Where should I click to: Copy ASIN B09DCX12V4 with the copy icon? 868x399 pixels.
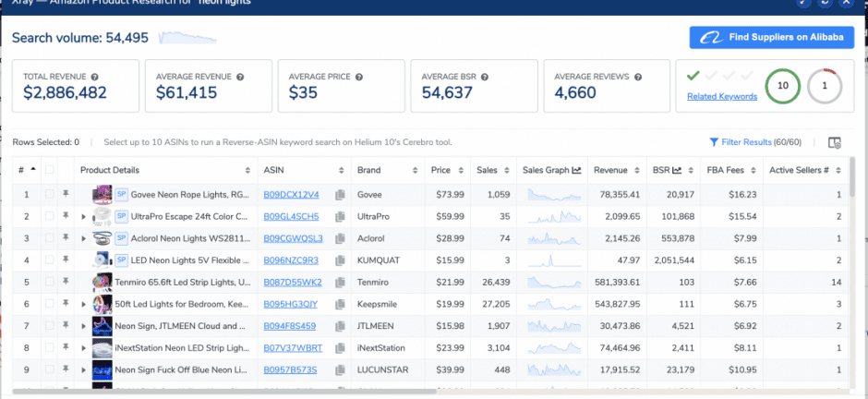pos(340,195)
